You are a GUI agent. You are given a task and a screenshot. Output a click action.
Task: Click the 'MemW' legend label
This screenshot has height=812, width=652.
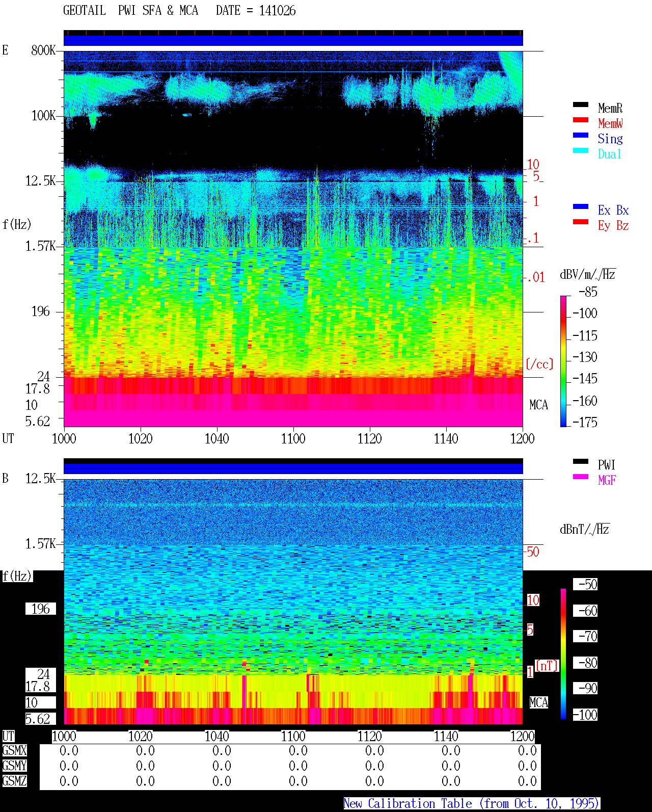click(610, 123)
